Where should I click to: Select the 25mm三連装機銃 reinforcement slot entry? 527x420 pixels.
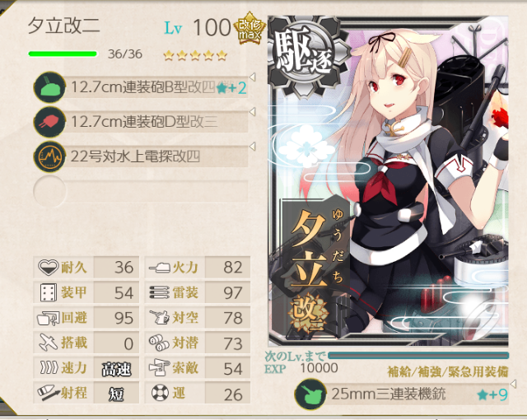coord(402,394)
